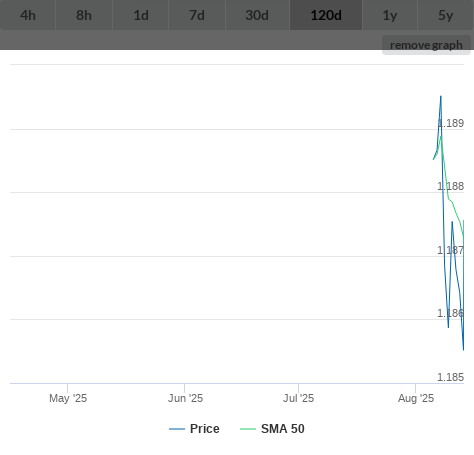Open the 5y time range

coord(446,15)
